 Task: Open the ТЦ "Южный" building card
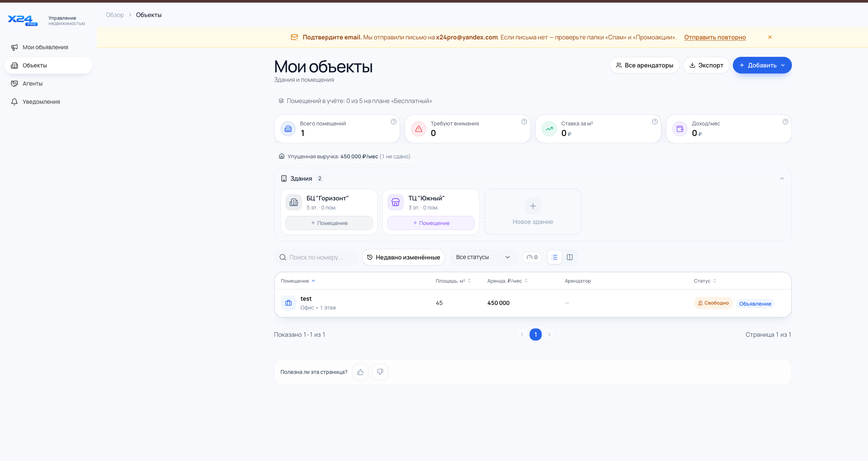click(x=430, y=202)
